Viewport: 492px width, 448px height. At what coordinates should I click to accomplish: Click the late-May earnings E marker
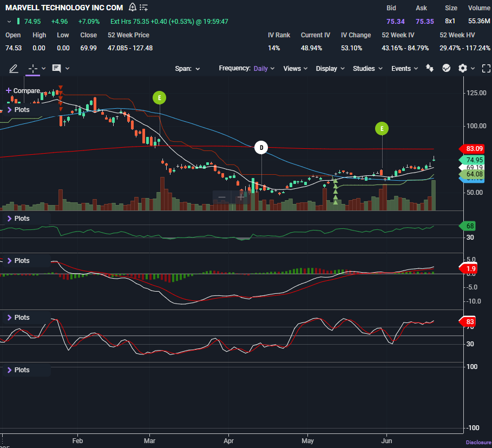[x=382, y=129]
